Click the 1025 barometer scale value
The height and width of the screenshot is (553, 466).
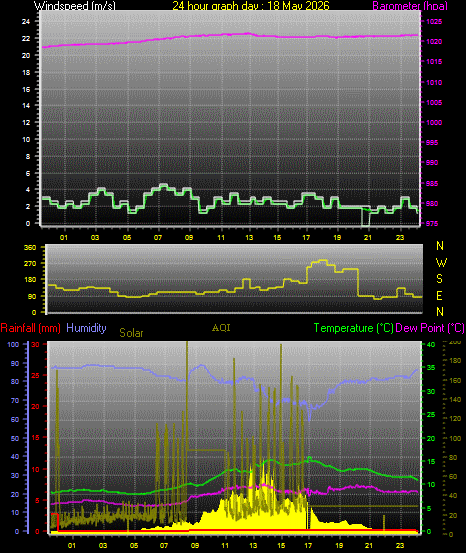click(x=434, y=22)
